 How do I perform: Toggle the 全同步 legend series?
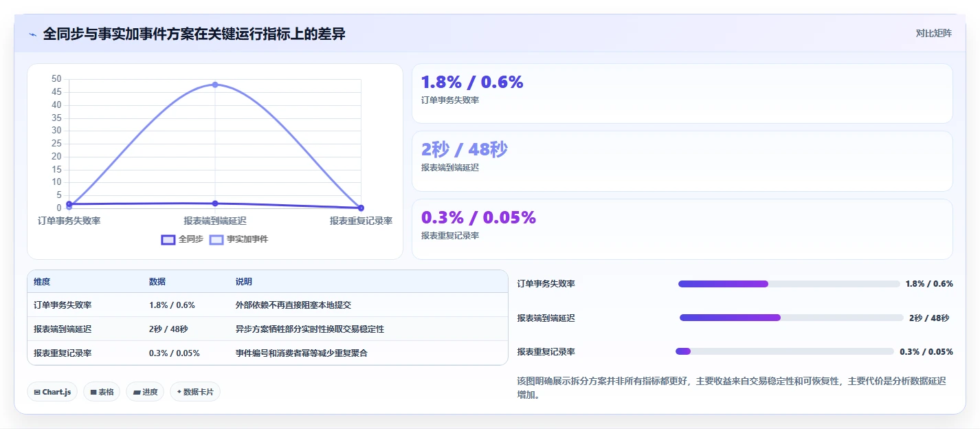pos(182,239)
